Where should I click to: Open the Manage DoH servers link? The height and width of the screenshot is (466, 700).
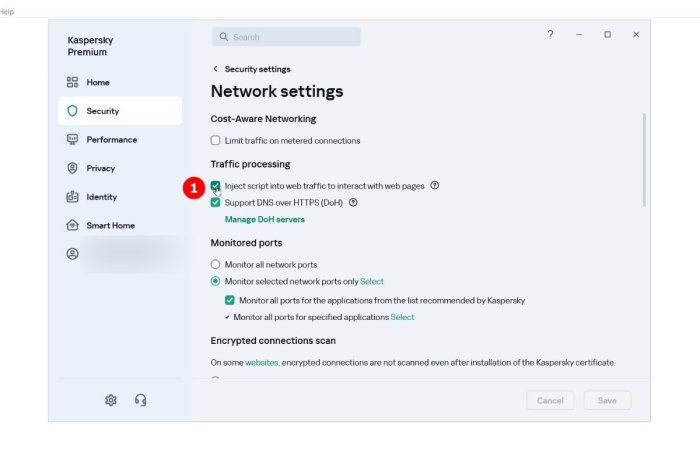(264, 219)
